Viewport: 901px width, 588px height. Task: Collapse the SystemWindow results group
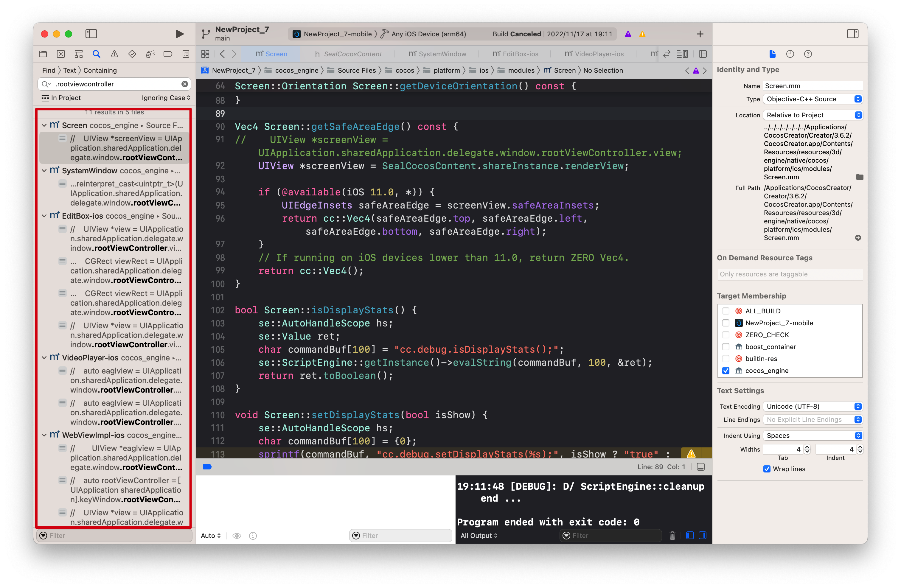pyautogui.click(x=44, y=171)
